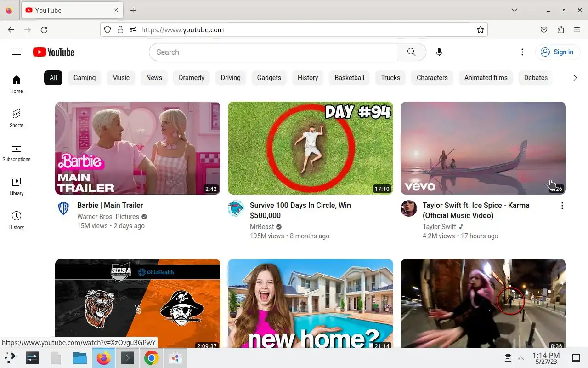Open MrBeast channel name link
Viewport: 588px width, 368px height.
tap(262, 227)
